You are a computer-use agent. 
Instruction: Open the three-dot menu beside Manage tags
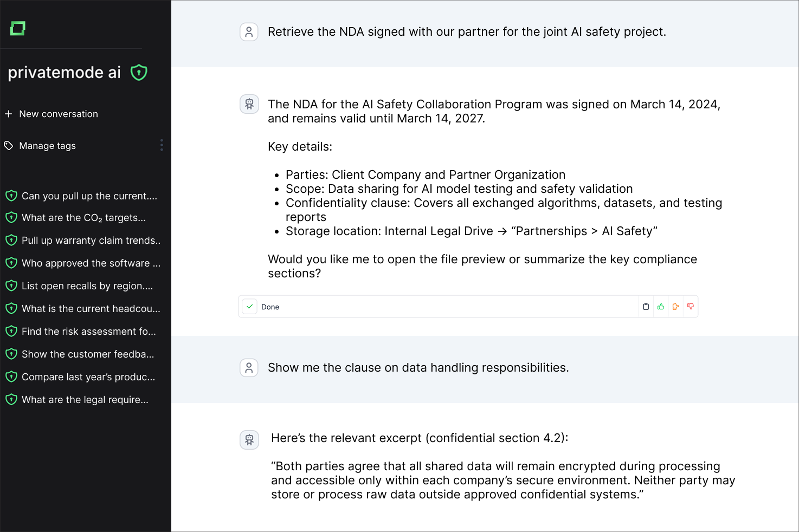(x=162, y=145)
